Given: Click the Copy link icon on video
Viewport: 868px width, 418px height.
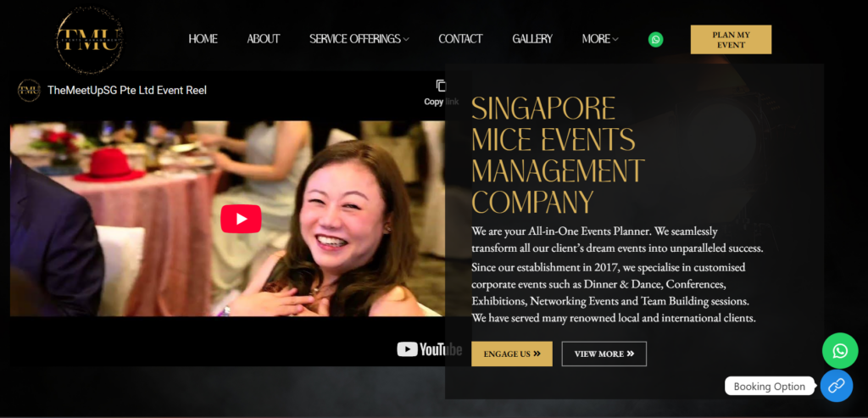Looking at the screenshot, I should (441, 86).
